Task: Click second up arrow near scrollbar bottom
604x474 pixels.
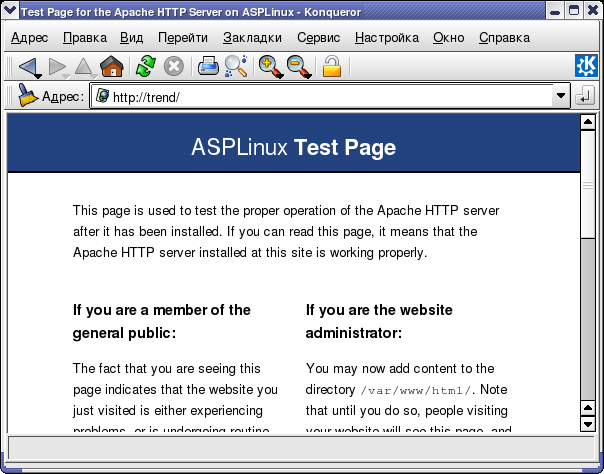Action: coord(588,408)
